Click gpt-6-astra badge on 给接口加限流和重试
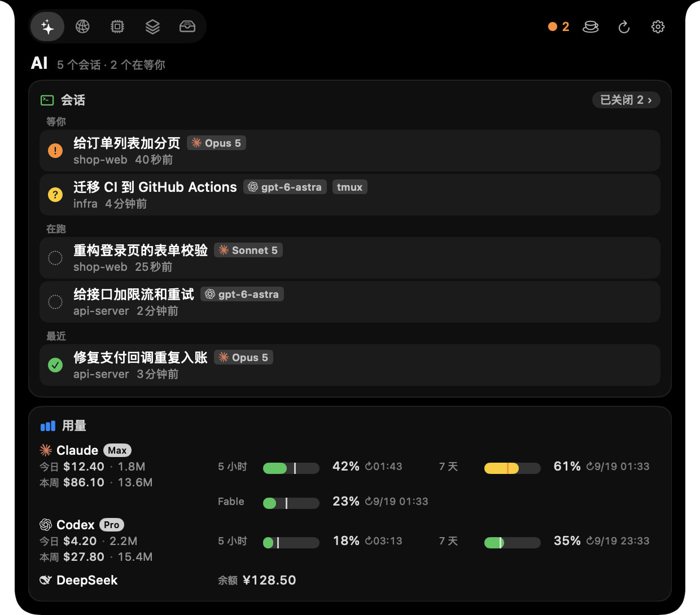 tap(242, 294)
